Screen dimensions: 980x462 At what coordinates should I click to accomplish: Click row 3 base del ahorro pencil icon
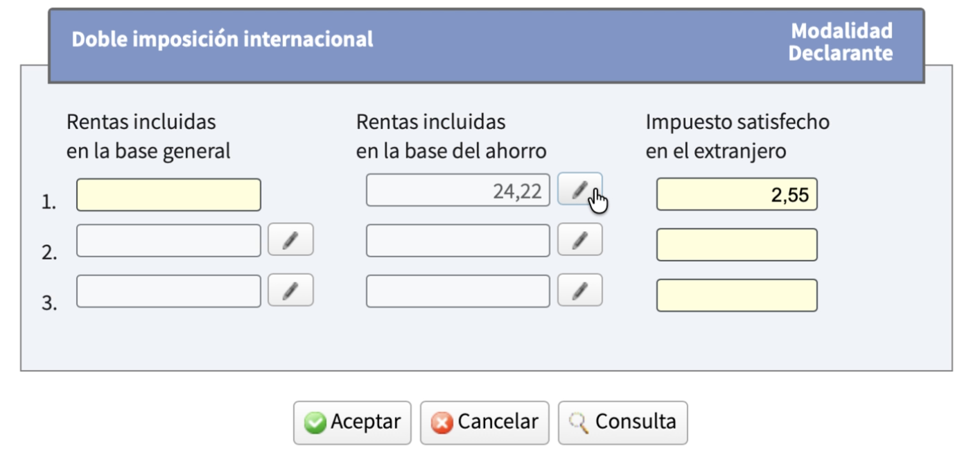pyautogui.click(x=579, y=291)
